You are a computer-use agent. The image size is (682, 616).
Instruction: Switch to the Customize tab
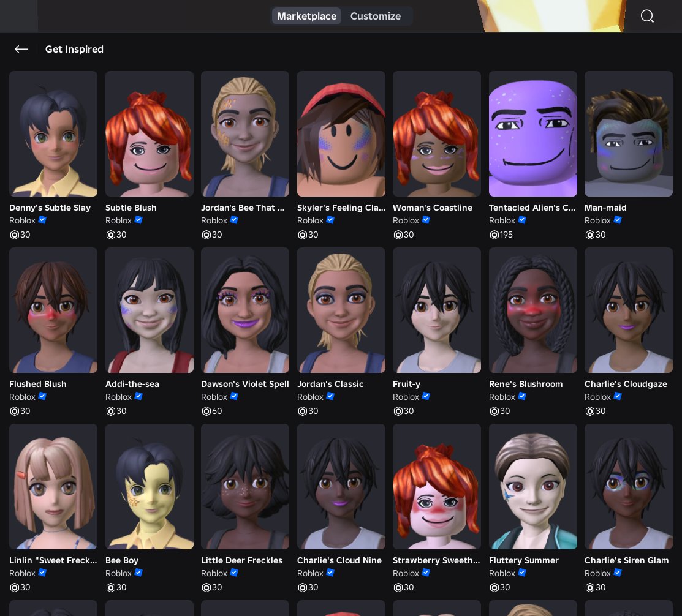point(376,16)
